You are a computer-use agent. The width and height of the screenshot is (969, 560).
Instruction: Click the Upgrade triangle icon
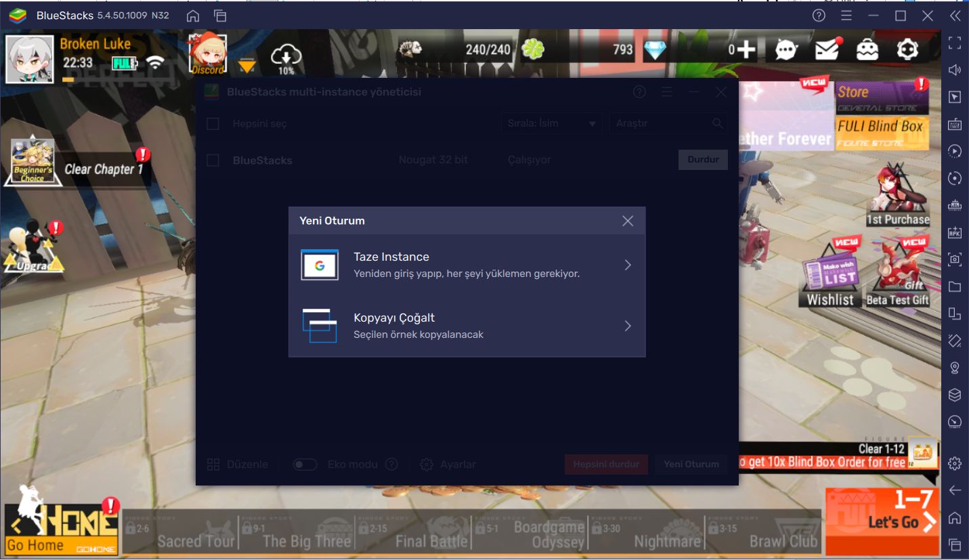click(34, 247)
